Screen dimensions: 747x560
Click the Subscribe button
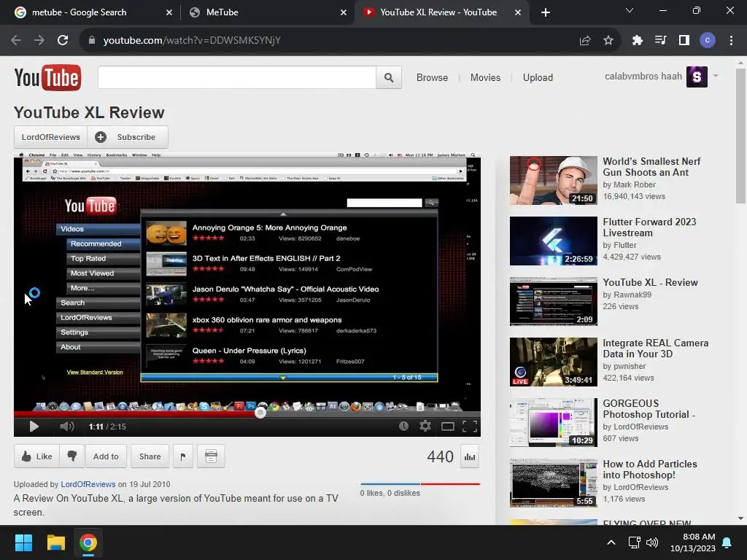click(x=128, y=137)
